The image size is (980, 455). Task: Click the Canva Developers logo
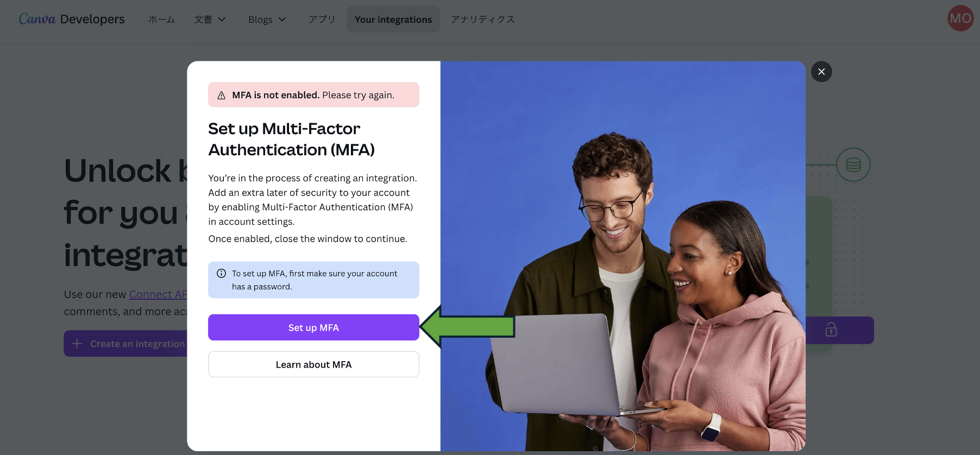tap(72, 19)
